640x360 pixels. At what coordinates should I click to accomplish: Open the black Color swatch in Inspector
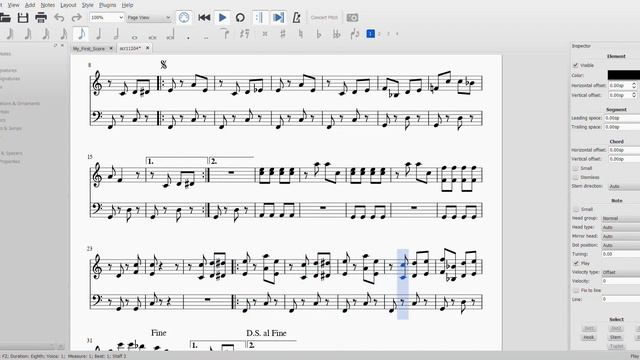coord(624,75)
